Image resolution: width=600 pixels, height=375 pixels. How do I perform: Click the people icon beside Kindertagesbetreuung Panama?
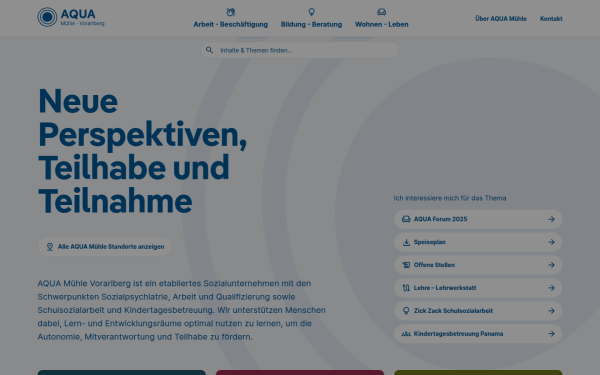pyautogui.click(x=406, y=334)
